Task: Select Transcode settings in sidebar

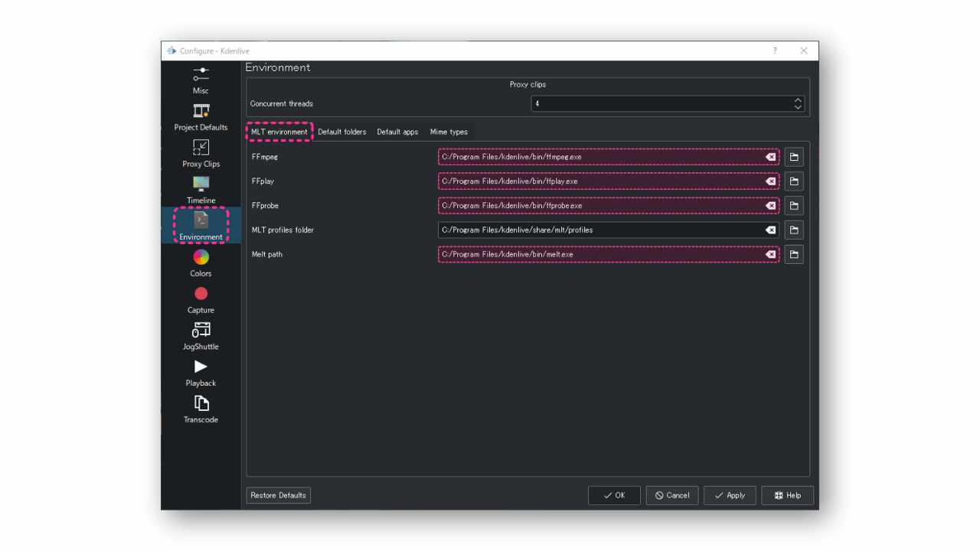Action: pos(201,409)
